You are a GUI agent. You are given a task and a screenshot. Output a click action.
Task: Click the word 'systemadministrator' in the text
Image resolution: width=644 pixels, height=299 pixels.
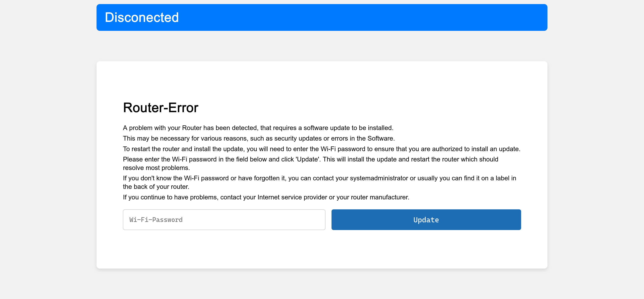click(379, 178)
